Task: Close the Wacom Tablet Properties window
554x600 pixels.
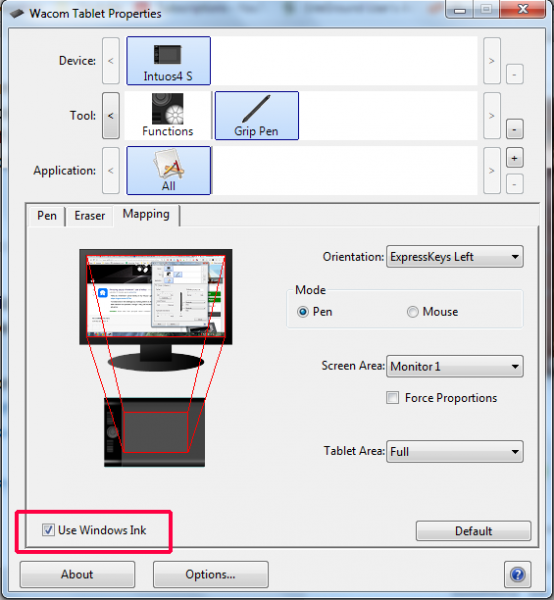Action: pos(522,9)
